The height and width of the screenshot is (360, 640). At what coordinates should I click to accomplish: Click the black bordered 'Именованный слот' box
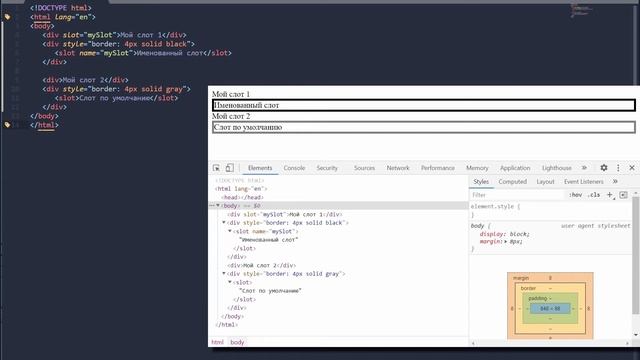tap(424, 105)
